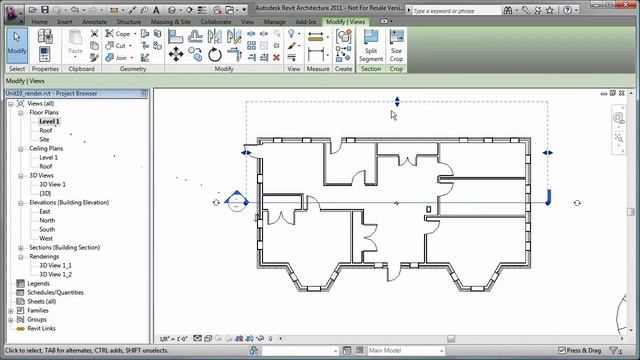
Task: Select the Offset tool icon
Action: [196, 37]
